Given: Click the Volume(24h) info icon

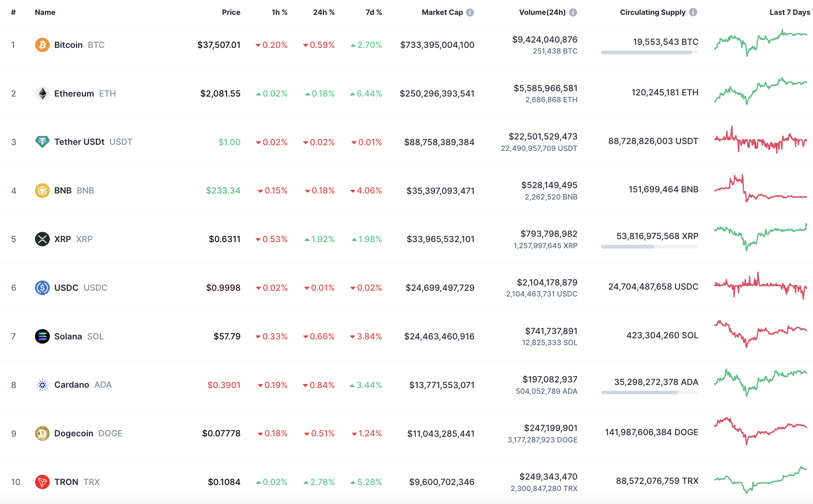Looking at the screenshot, I should 573,13.
